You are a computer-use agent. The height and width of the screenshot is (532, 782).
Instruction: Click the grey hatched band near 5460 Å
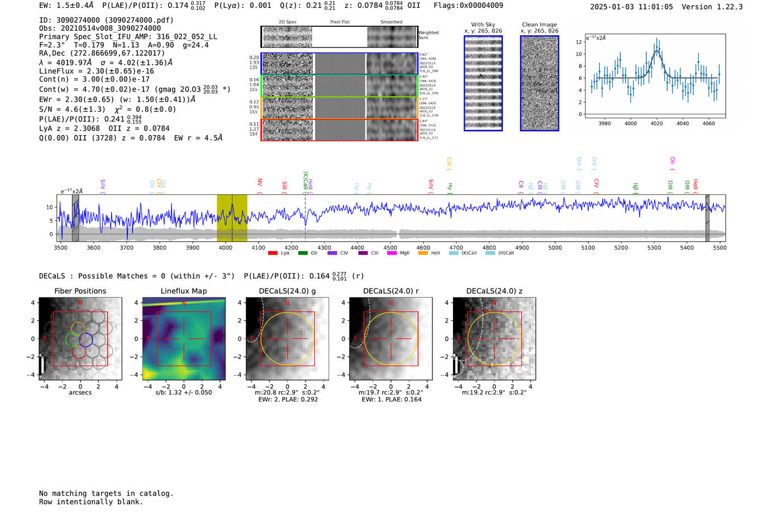(x=707, y=218)
